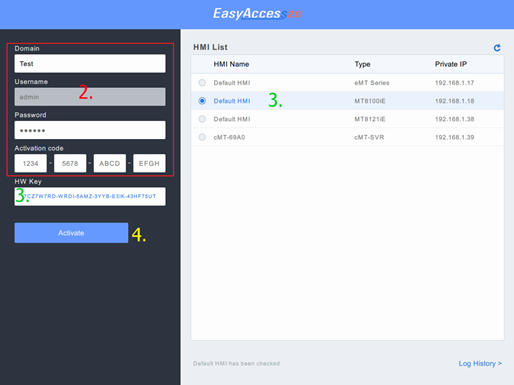Select the MT8100iE Default HMI radio button

(x=202, y=101)
